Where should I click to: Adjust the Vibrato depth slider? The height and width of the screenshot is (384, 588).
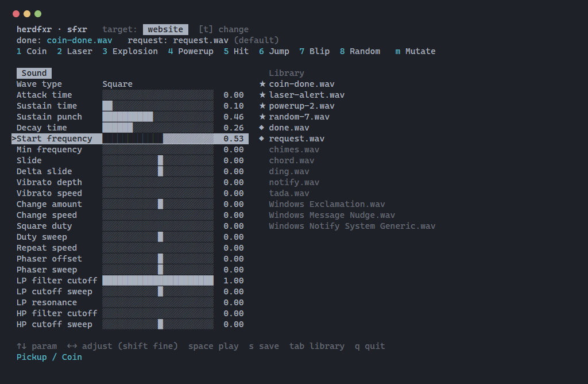pos(158,182)
